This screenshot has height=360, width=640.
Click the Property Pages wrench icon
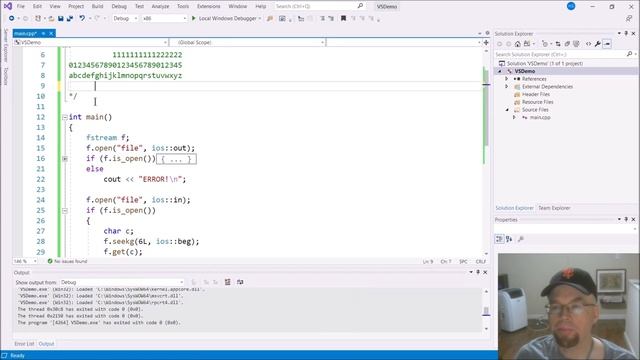coord(521,239)
